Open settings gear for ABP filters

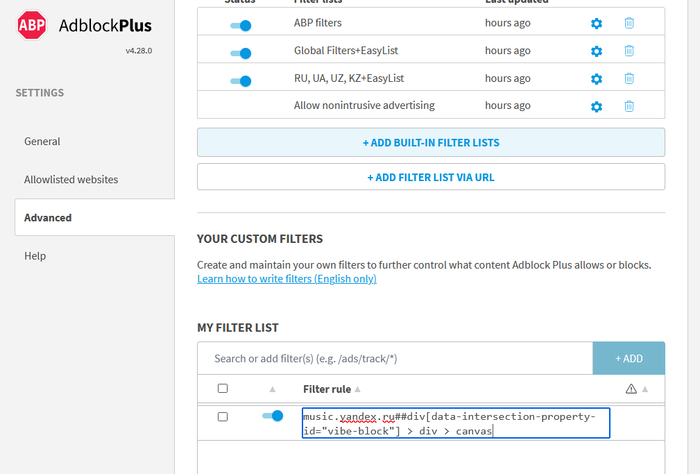coord(597,23)
